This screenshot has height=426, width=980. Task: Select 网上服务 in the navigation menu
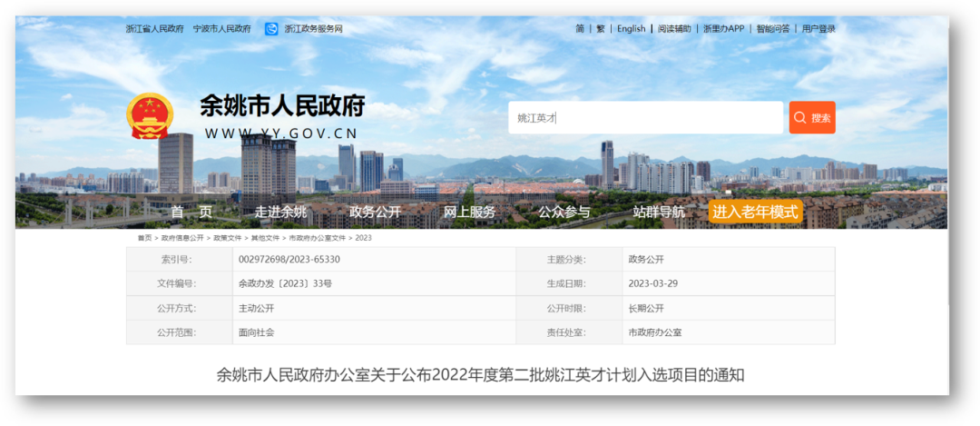coord(469,213)
